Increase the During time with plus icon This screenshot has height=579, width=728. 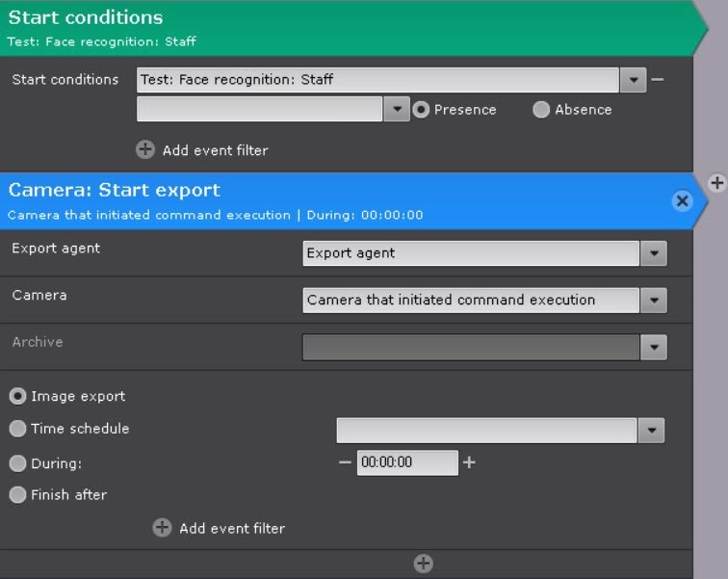click(x=469, y=462)
